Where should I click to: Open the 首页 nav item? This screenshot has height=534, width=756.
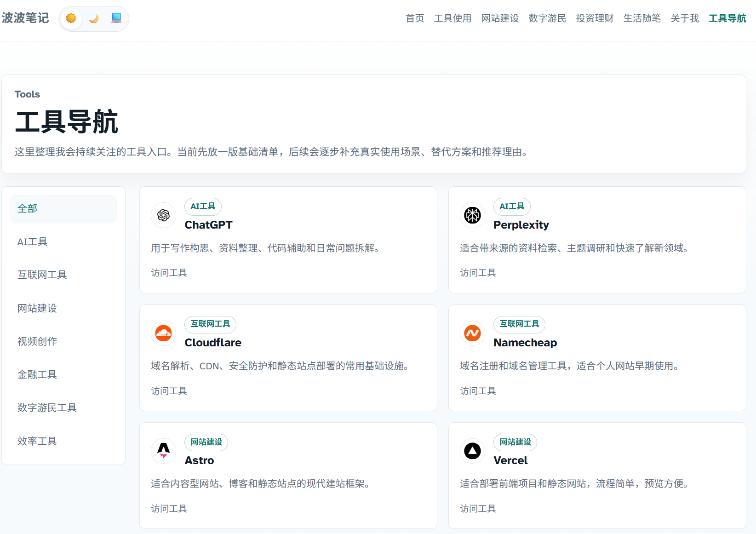pyautogui.click(x=415, y=18)
